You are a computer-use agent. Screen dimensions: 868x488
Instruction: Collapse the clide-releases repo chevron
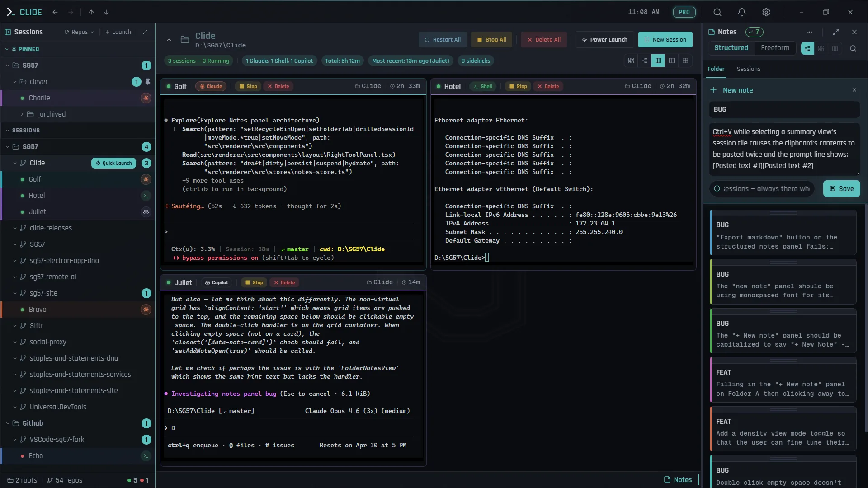pos(14,228)
